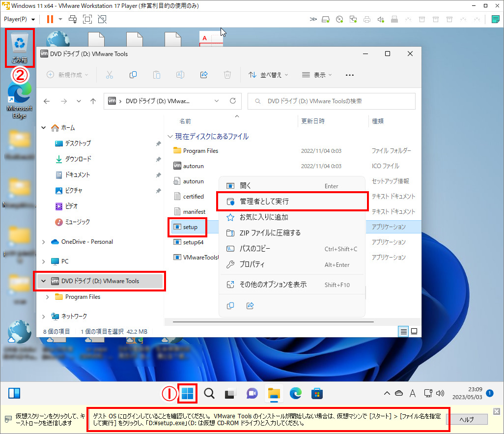Viewport: 504px width, 434px height.
Task: Click the Cut scissors icon
Action: click(x=110, y=75)
